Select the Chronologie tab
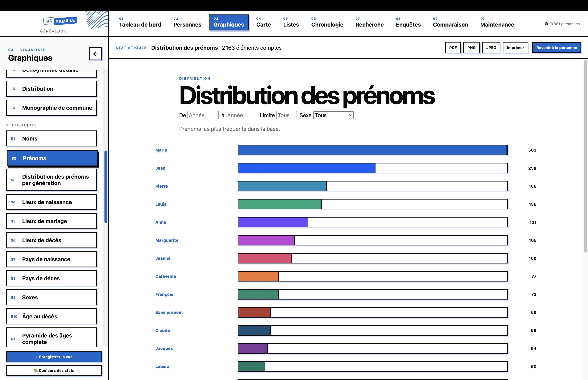Screen dimensions: 588x380 coord(327,22)
